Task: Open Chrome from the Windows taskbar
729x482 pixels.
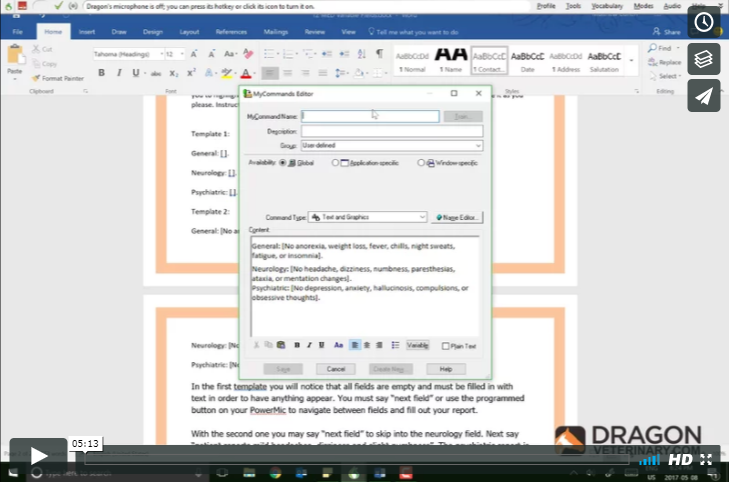Action: (275, 474)
